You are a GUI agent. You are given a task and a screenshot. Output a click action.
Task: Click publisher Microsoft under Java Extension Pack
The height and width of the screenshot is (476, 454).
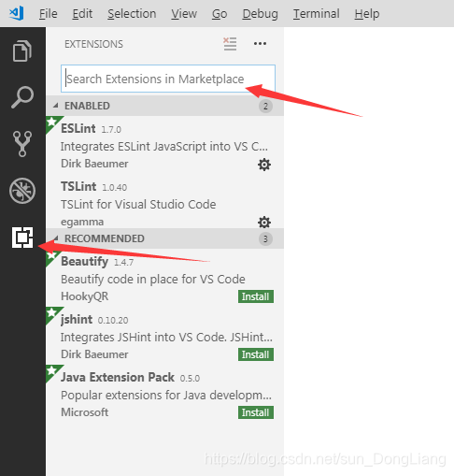(x=85, y=412)
